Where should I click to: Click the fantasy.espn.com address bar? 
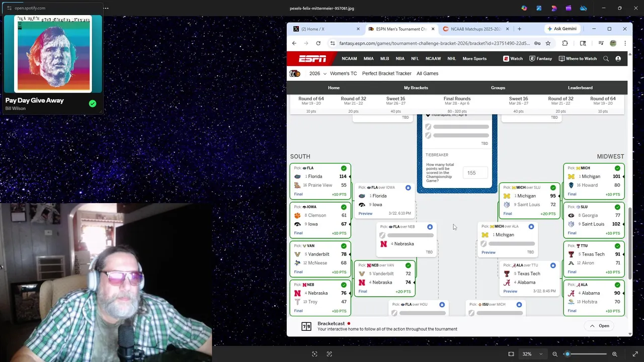pos(434,43)
